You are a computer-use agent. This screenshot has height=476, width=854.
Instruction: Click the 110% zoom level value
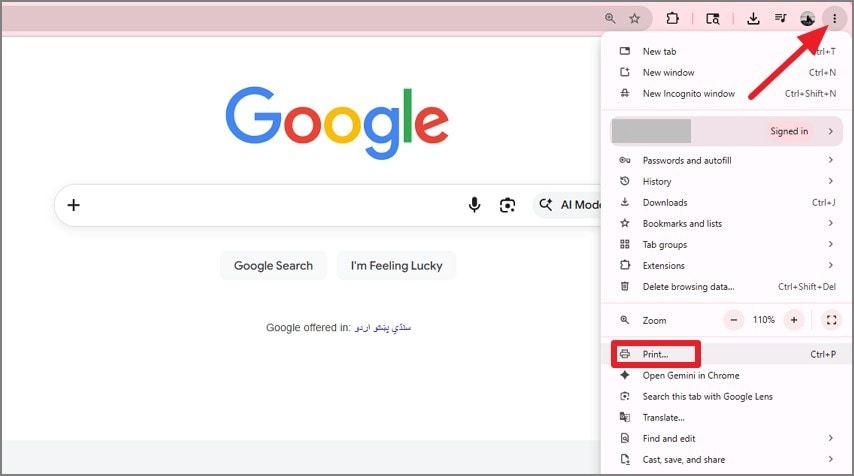[764, 320]
